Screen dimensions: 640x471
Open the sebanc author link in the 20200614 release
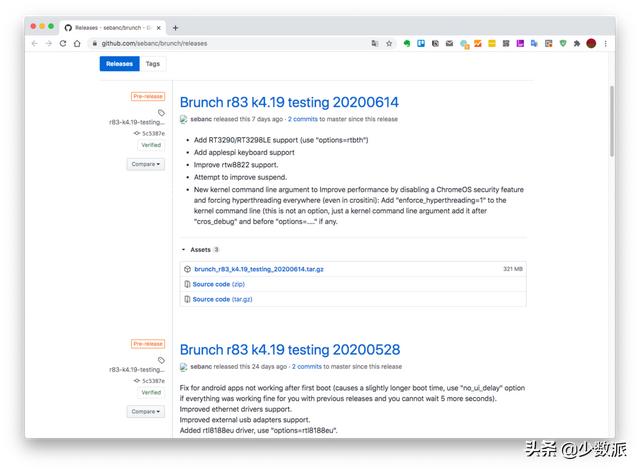click(x=201, y=119)
